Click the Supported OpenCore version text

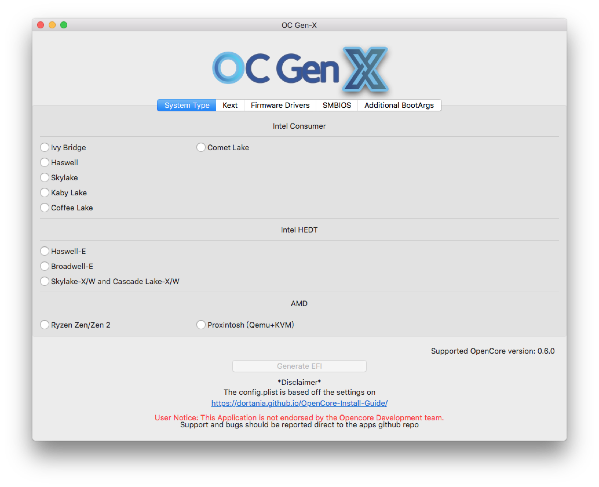[x=493, y=351]
